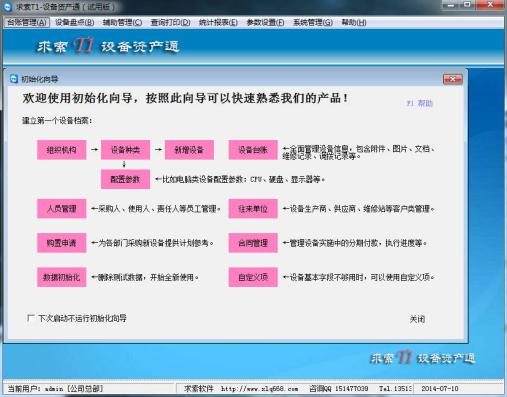Click the 配置参数 button
Screen dimensions: 507x397
[125, 179]
